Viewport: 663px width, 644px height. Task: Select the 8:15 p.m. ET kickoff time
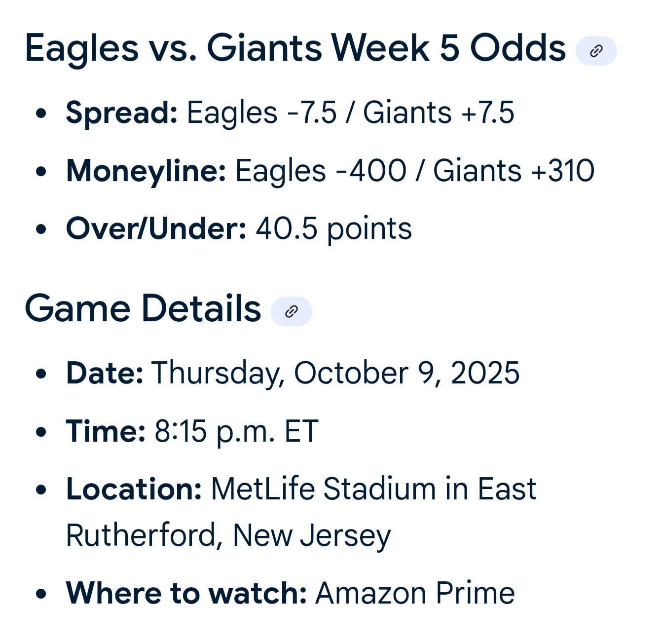[236, 432]
